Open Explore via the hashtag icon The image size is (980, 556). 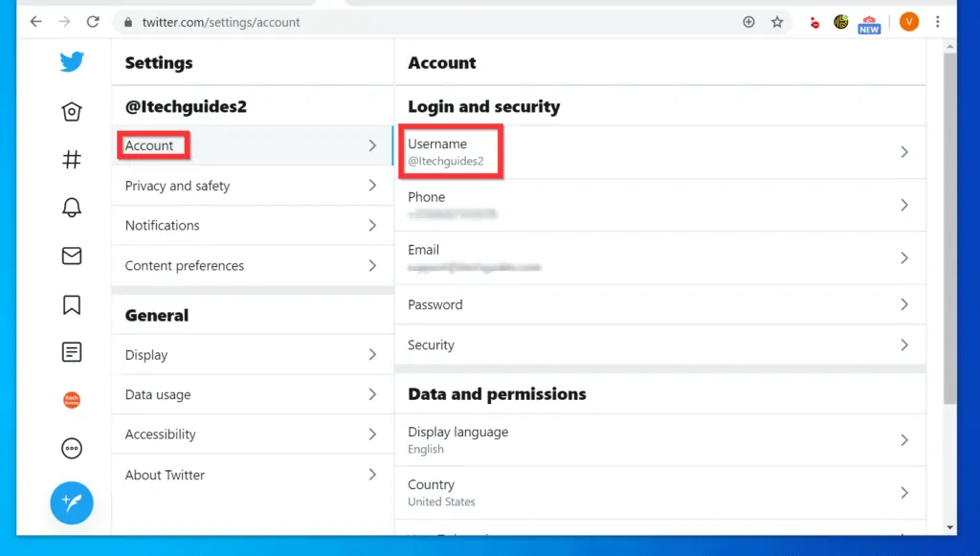72,159
